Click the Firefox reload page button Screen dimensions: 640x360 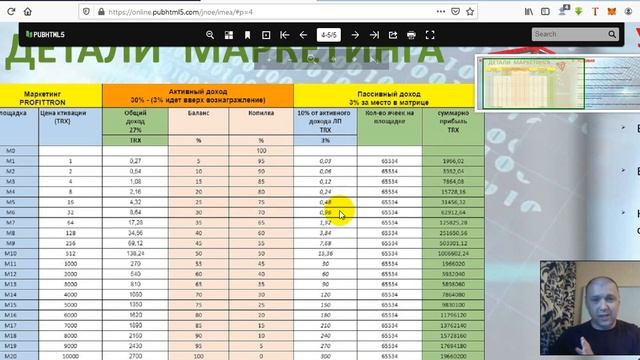(x=11, y=12)
